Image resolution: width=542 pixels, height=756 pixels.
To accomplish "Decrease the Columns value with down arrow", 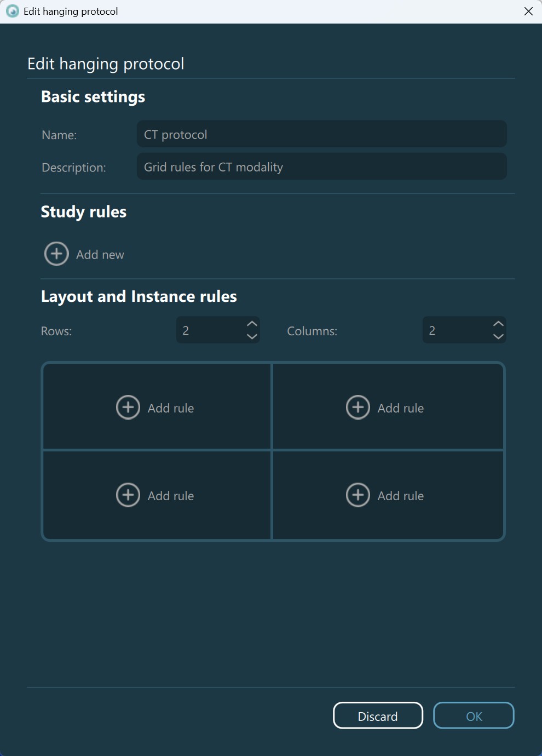I will pyautogui.click(x=498, y=336).
